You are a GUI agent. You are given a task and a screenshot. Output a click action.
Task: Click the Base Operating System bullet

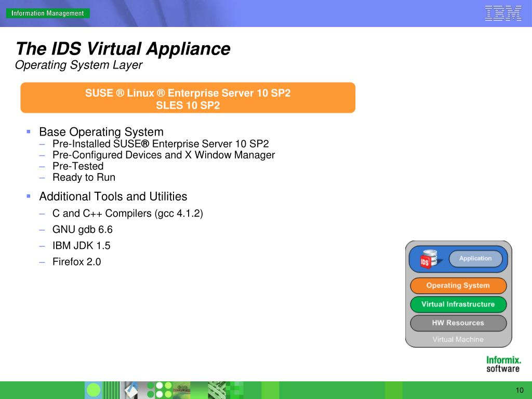[x=101, y=131]
